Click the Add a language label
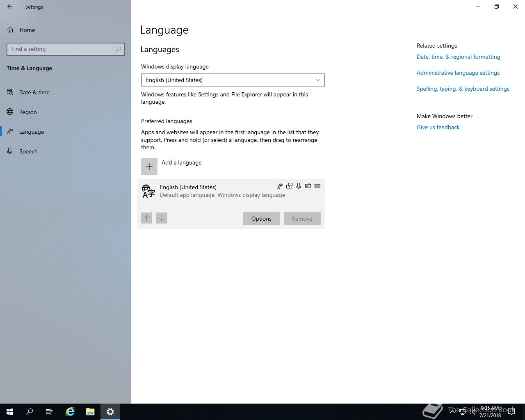The image size is (525, 420). click(x=181, y=162)
